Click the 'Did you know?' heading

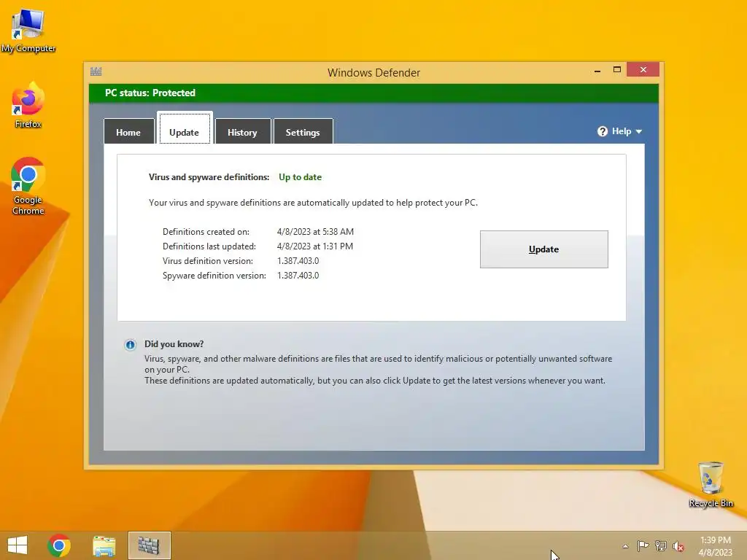click(174, 344)
